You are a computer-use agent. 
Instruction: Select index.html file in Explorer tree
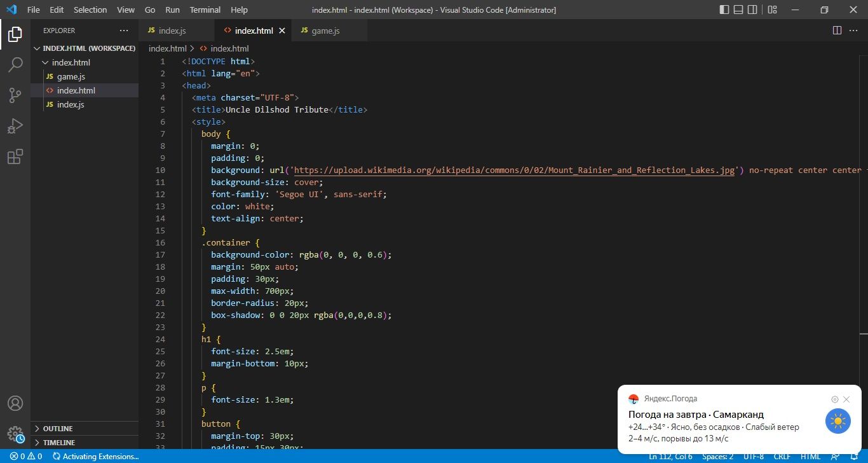pyautogui.click(x=85, y=90)
